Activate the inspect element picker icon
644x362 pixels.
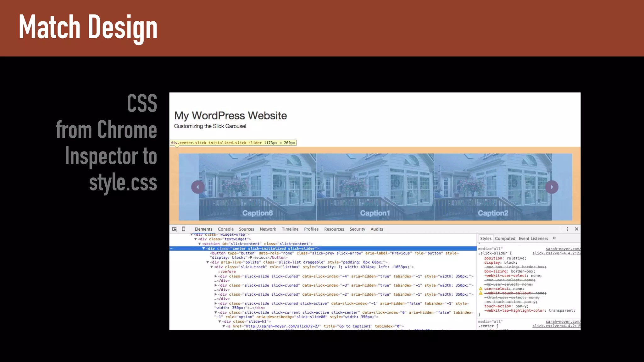[175, 229]
